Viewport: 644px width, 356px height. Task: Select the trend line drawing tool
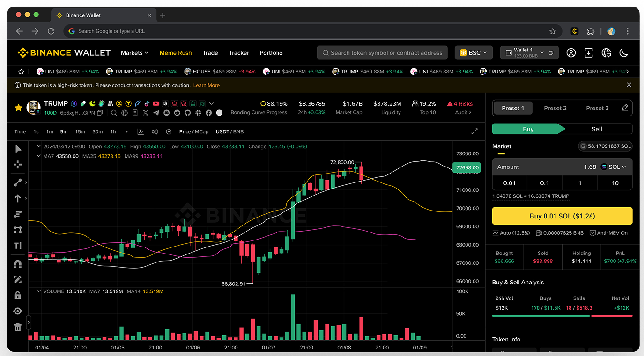pos(18,182)
